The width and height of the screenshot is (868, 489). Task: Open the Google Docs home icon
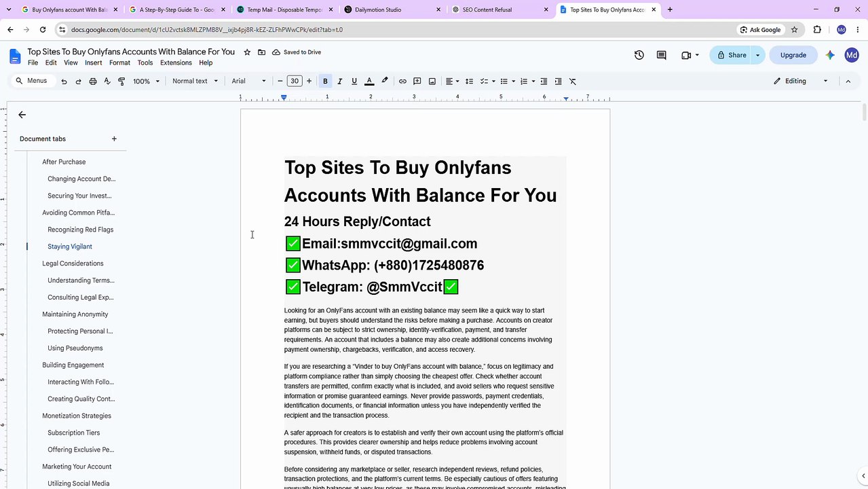click(15, 56)
